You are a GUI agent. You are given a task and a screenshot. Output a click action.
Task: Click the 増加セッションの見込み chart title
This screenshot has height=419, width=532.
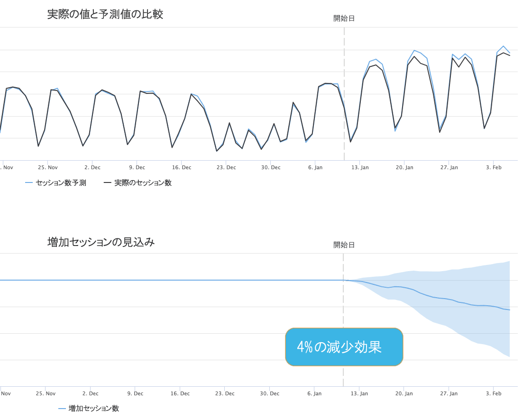pos(101,242)
